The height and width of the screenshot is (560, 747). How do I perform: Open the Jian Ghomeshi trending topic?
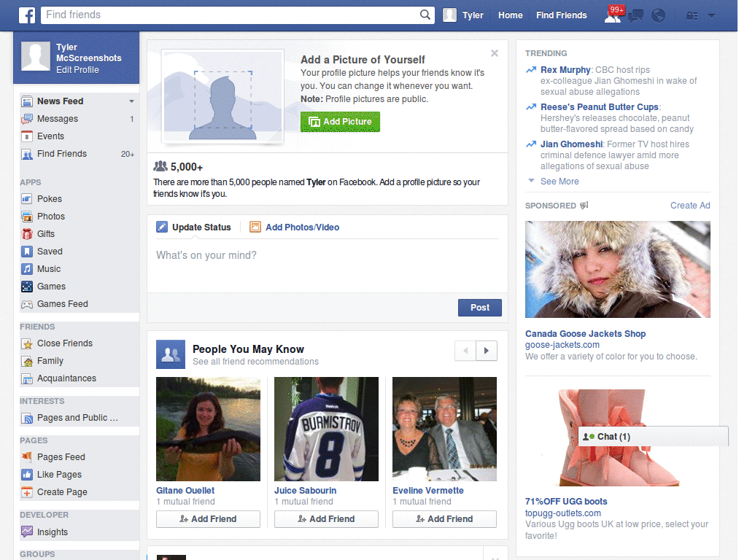coord(571,144)
